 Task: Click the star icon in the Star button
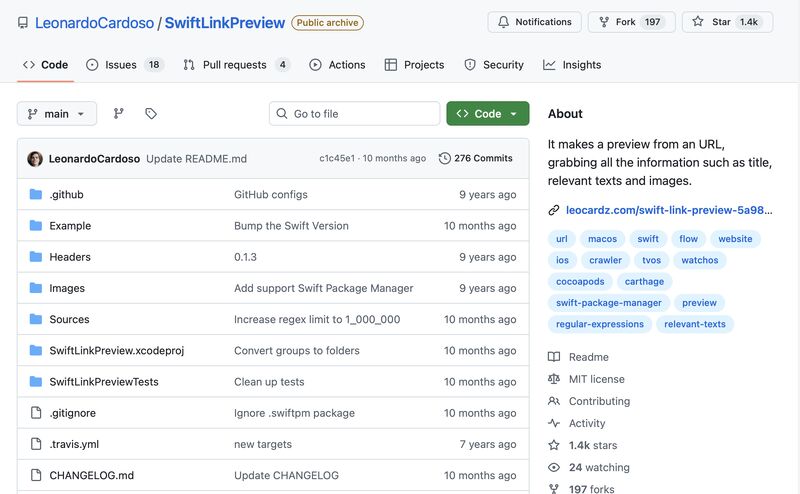pos(698,21)
